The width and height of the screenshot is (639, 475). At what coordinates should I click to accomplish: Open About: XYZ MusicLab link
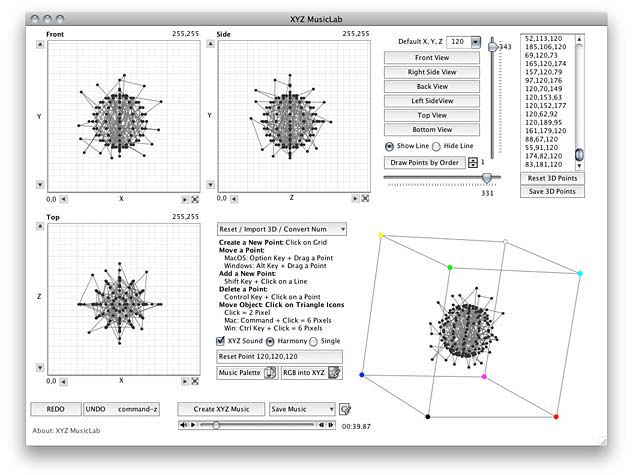tap(66, 431)
